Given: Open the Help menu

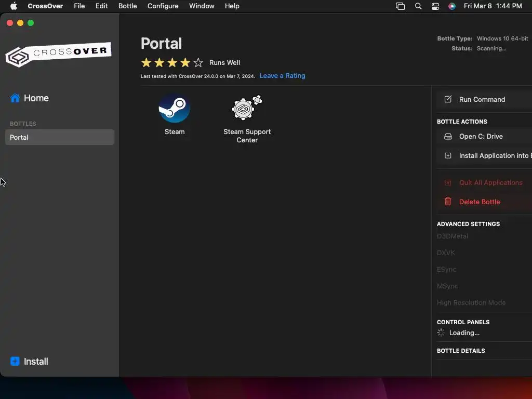Looking at the screenshot, I should [x=232, y=6].
